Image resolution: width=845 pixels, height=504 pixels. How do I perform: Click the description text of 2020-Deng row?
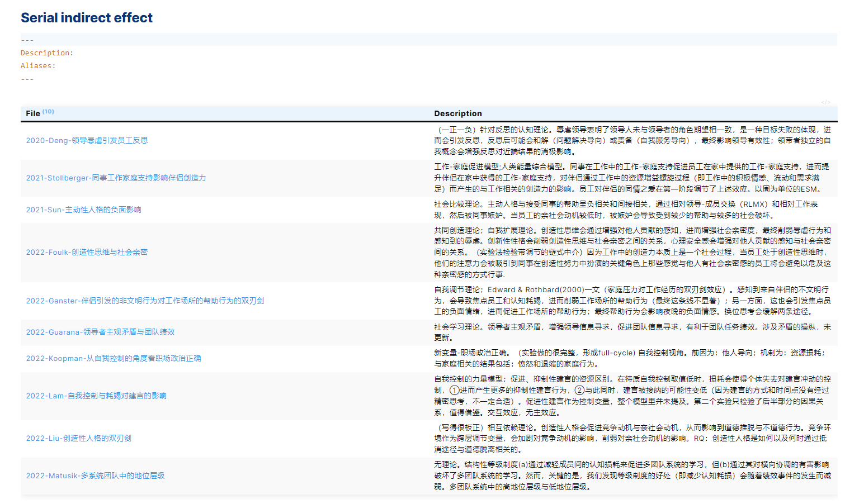tap(632, 140)
